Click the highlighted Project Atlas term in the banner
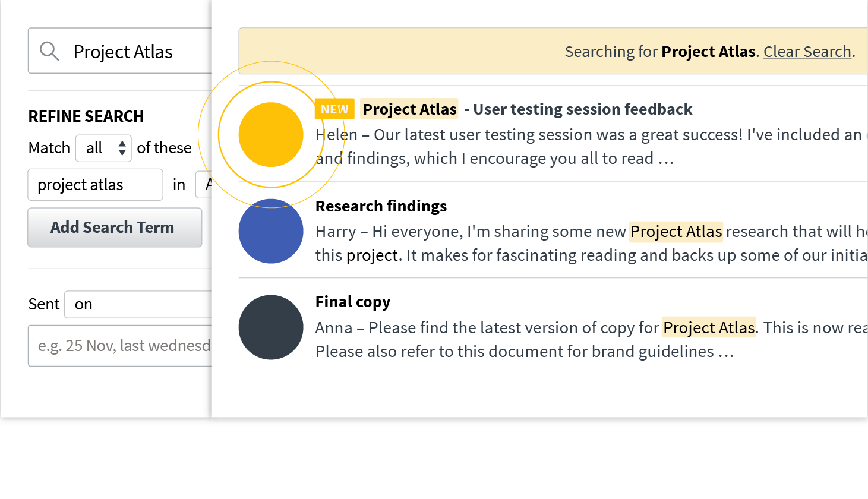The width and height of the screenshot is (868, 499). tap(708, 52)
